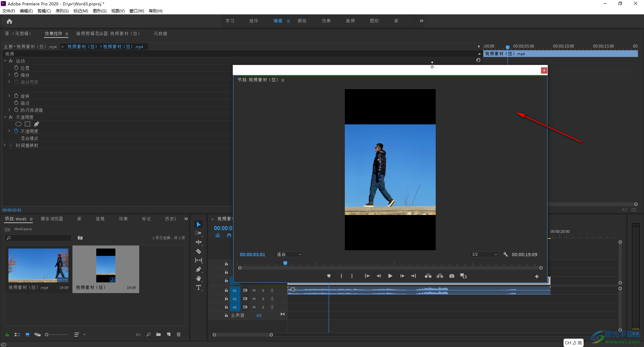Click Mark In in the Program monitor

pyautogui.click(x=341, y=276)
